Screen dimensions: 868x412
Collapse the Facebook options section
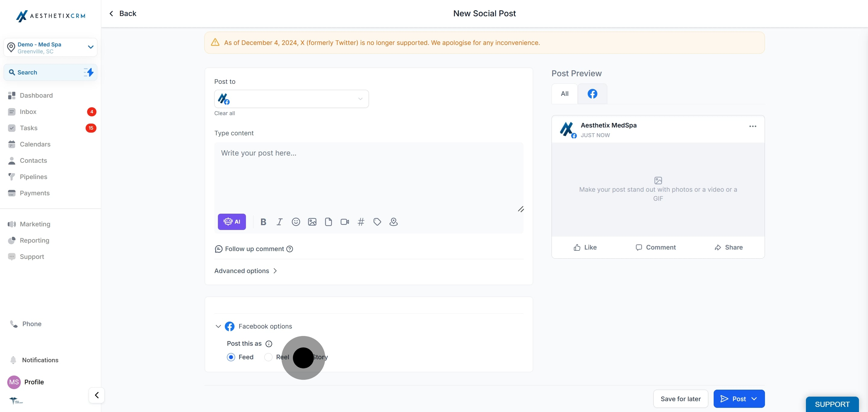[x=218, y=326]
